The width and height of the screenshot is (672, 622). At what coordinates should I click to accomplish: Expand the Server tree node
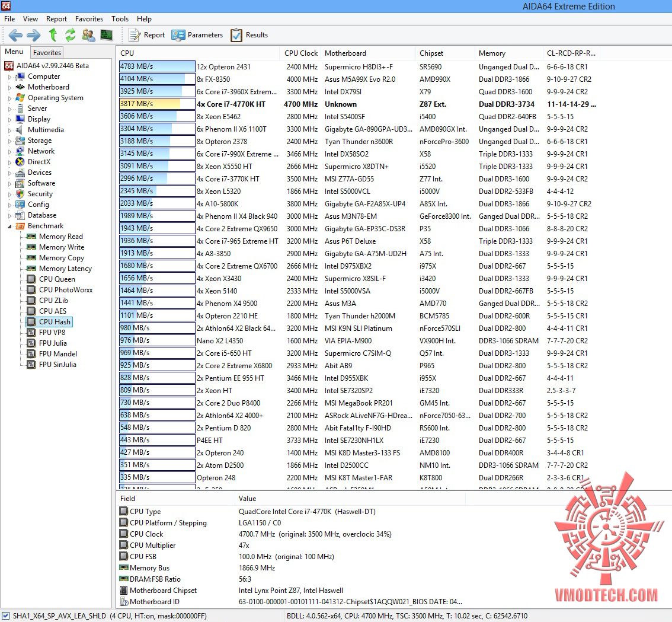point(9,109)
